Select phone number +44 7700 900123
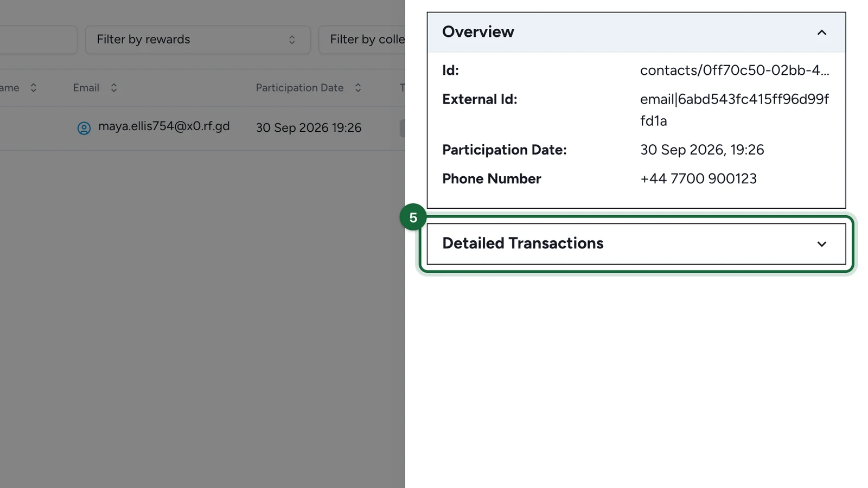 [x=698, y=179]
